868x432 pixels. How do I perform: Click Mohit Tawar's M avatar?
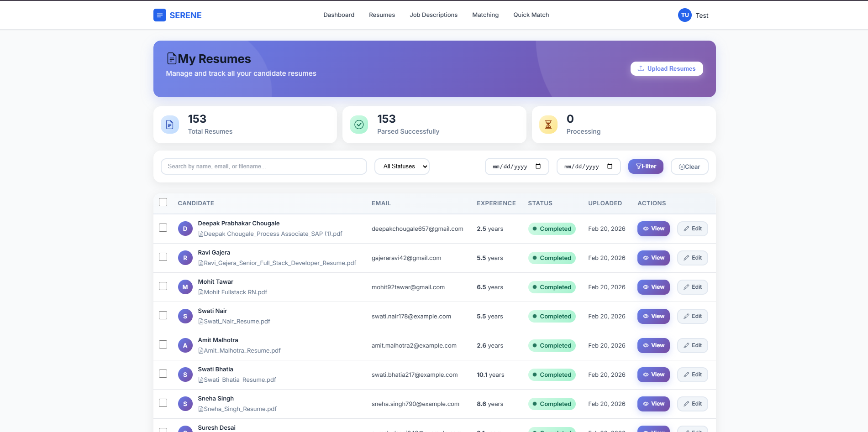click(185, 287)
